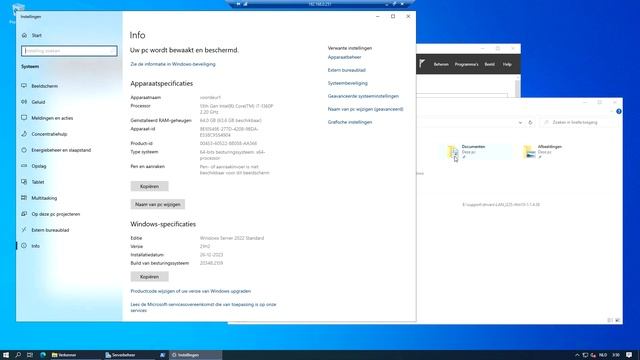640x360 pixels.
Task: Go to Meldingen en acties
Action: (x=52, y=118)
